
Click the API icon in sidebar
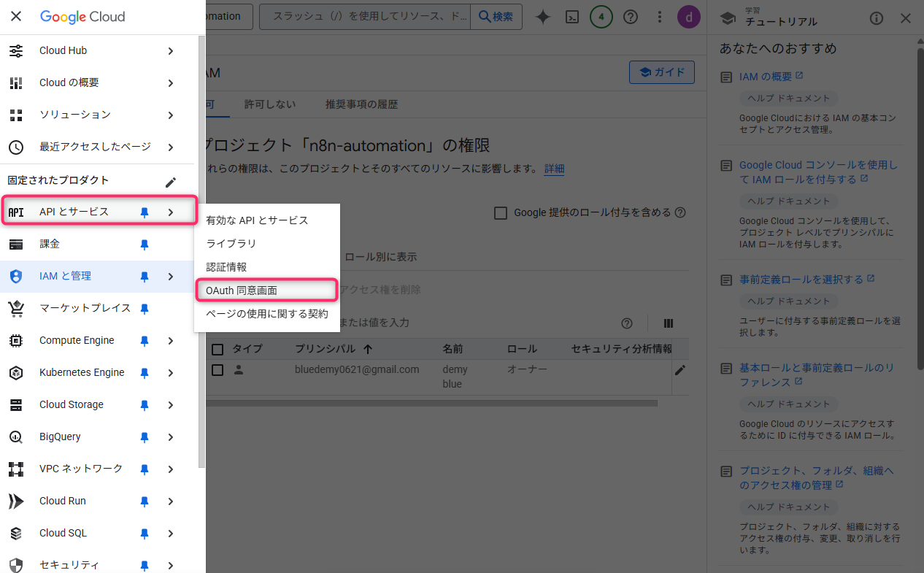[x=16, y=212]
